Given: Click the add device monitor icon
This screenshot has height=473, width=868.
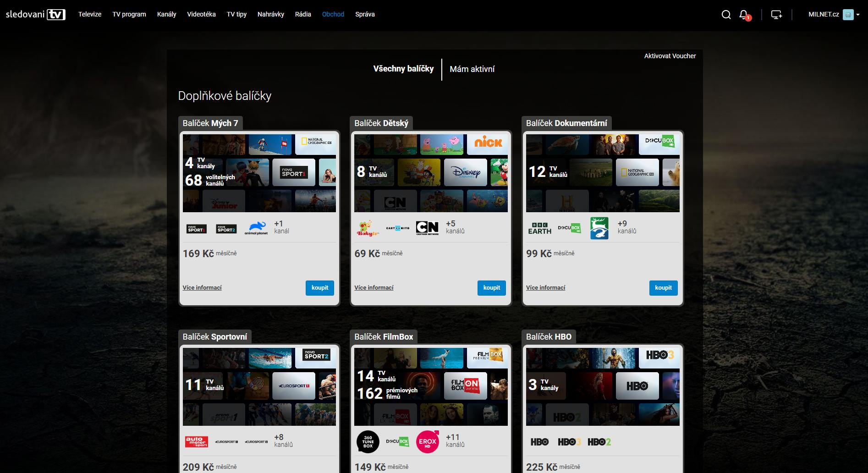Looking at the screenshot, I should tap(776, 15).
